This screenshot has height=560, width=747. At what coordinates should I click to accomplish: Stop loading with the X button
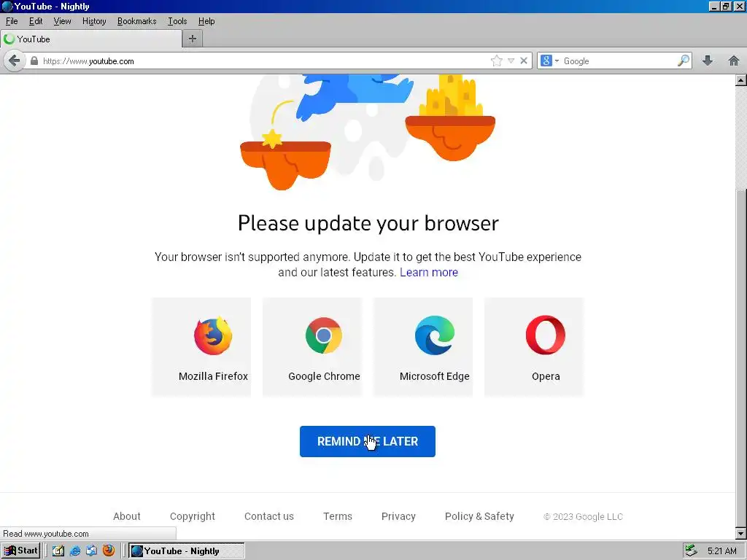click(x=524, y=61)
